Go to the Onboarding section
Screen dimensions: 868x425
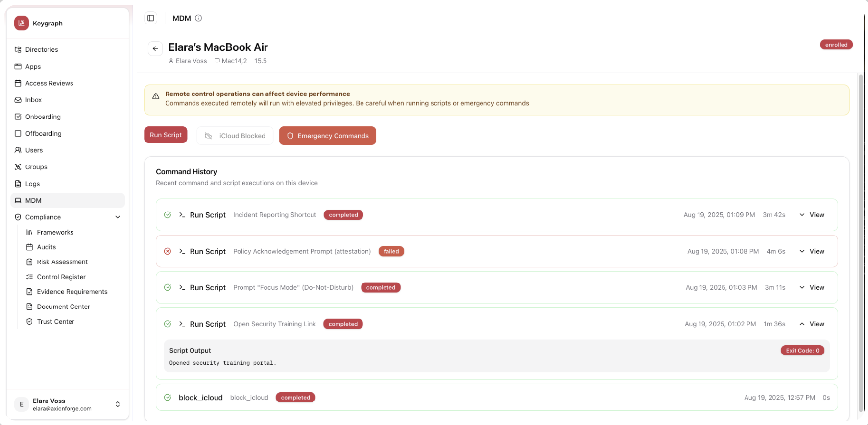click(68, 117)
